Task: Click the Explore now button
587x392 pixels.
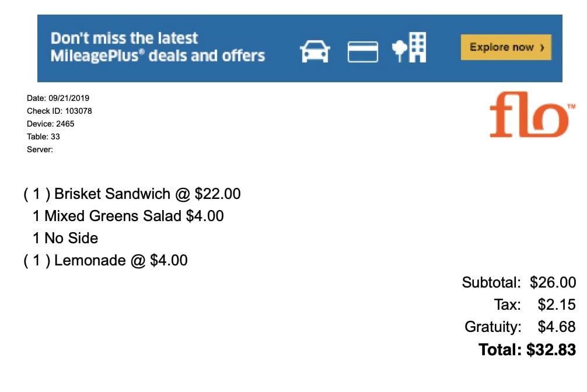Action: coord(506,47)
